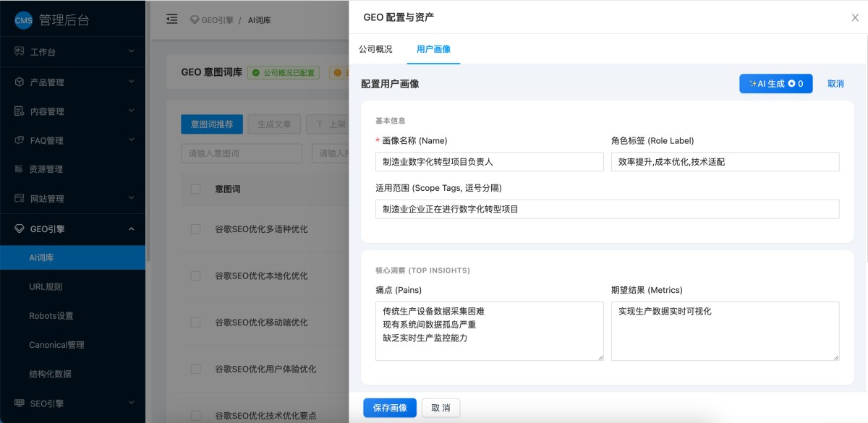Screen dimensions: 868x423
Task: Select the 谷歌SEO优化移动端优化 row checkbox
Action: tap(195, 322)
